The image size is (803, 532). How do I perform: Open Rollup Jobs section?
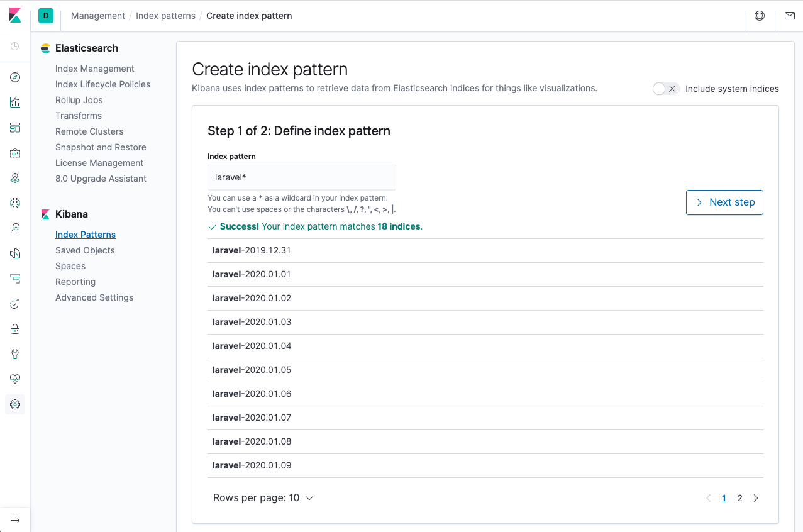pyautogui.click(x=79, y=100)
